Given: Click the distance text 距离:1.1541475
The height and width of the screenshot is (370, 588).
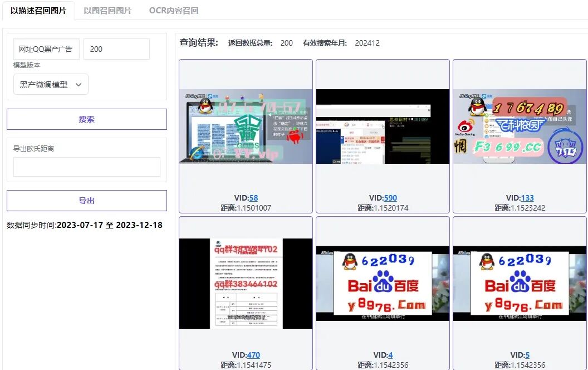Looking at the screenshot, I should pos(246,365).
